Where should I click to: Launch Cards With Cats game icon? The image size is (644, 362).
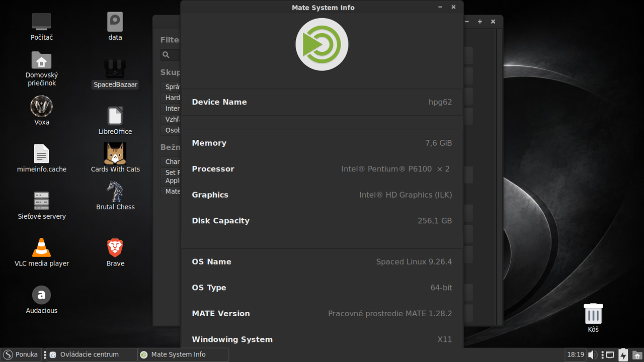[x=115, y=153]
